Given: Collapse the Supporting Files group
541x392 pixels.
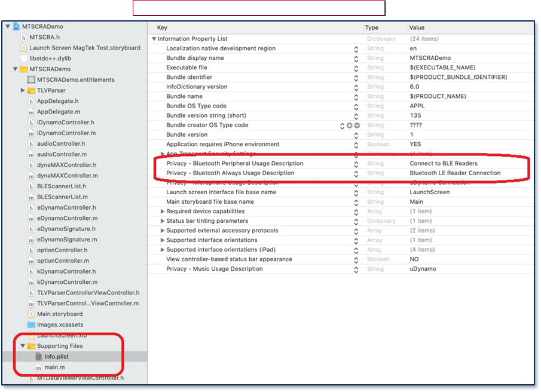Looking at the screenshot, I should [x=23, y=346].
